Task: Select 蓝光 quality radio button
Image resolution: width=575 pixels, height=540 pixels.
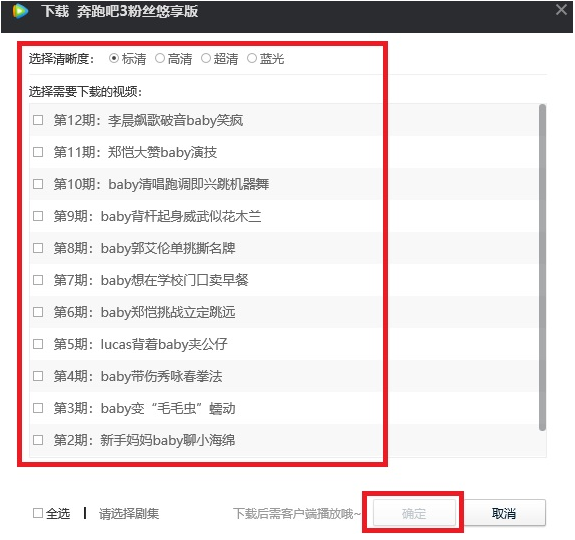Action: tap(252, 58)
